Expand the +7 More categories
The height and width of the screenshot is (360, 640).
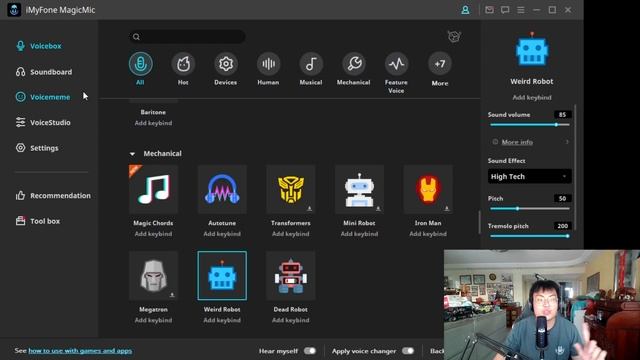pyautogui.click(x=440, y=64)
